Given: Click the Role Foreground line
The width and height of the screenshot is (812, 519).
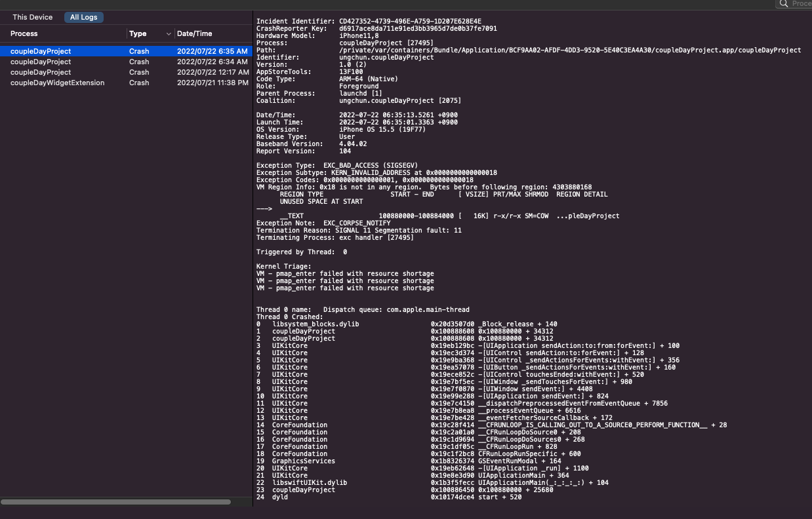Looking at the screenshot, I should 317,86.
